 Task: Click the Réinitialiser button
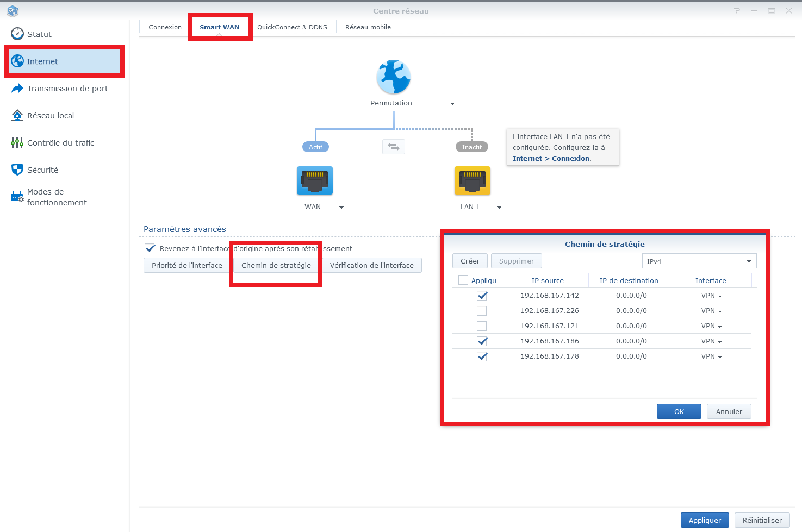pos(762,521)
